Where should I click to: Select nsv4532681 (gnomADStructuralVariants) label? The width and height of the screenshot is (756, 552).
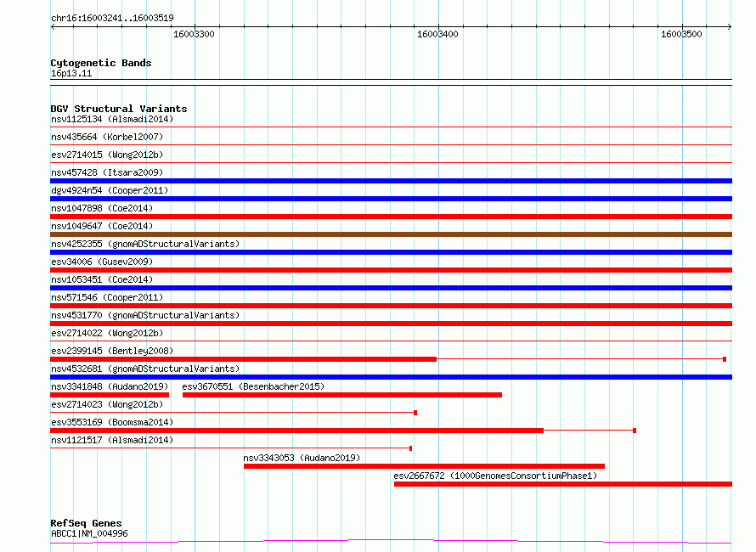tap(145, 369)
